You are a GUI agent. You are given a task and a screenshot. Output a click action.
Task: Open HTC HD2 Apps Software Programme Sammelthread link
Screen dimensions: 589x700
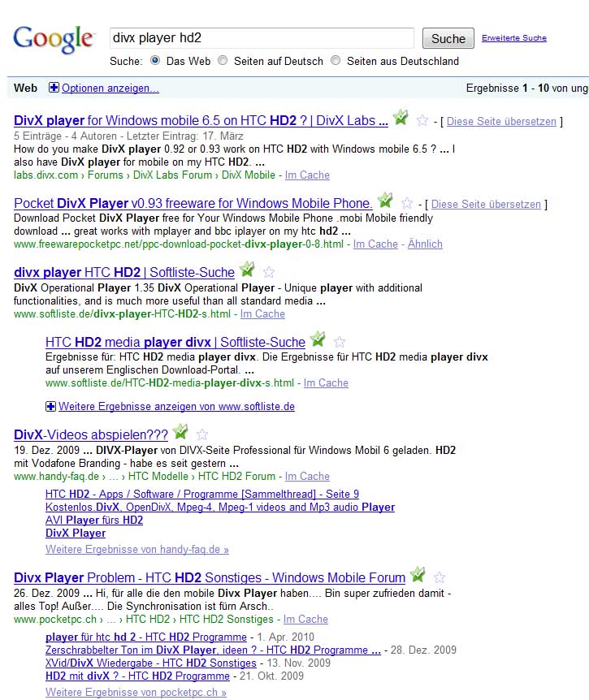click(202, 495)
